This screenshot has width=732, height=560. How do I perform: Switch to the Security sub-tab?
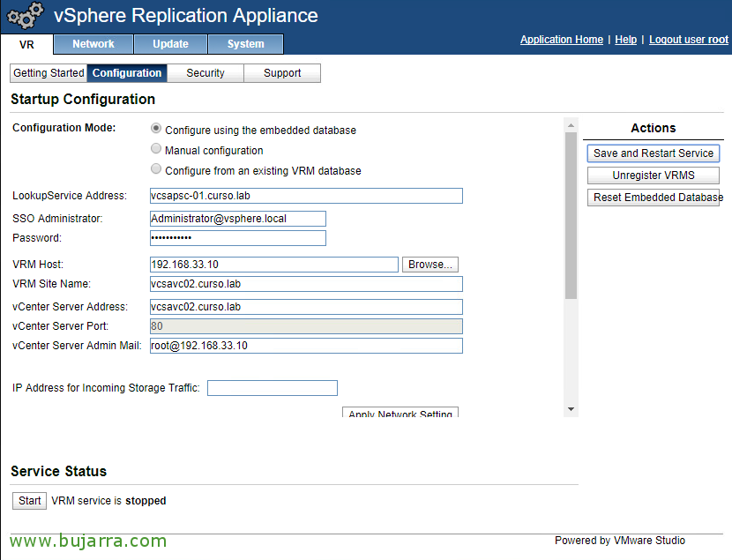[x=205, y=73]
